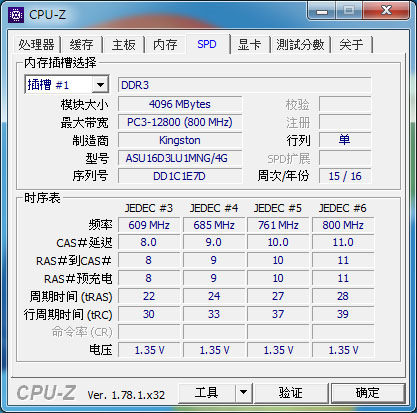Viewport: 417px width, 413px height.
Task: Click the CPU-Z title bar icon
Action: click(16, 14)
